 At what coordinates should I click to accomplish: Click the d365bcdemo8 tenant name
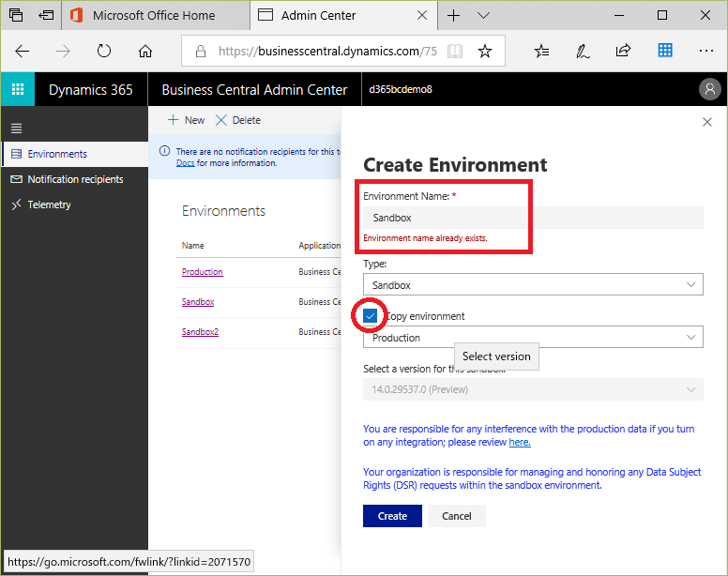tap(401, 89)
